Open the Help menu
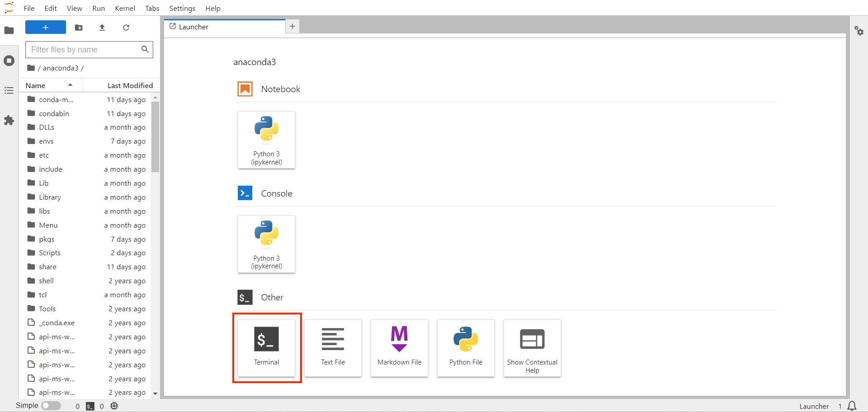Viewport: 868px width, 412px height. (x=213, y=8)
